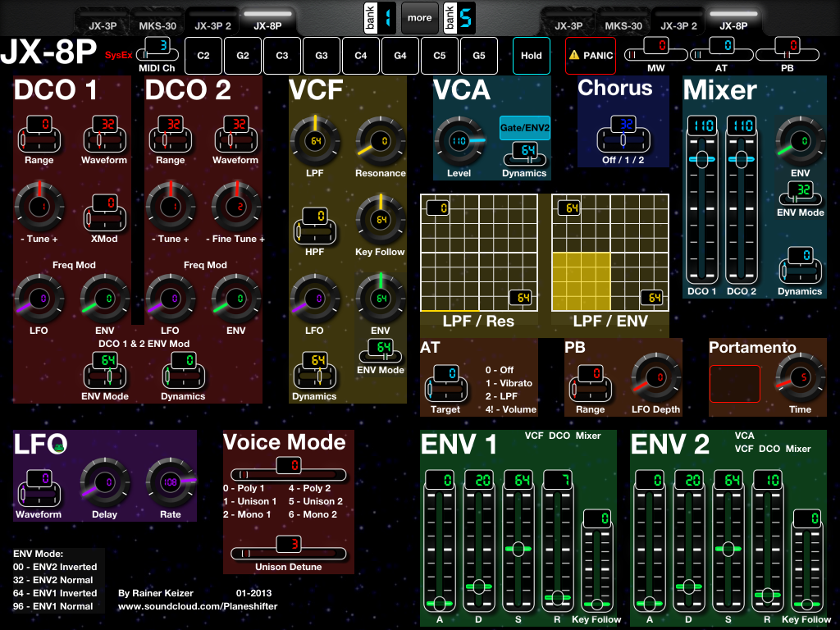Click the VCF Key Follow knob
The height and width of the screenshot is (630, 840).
[x=381, y=220]
